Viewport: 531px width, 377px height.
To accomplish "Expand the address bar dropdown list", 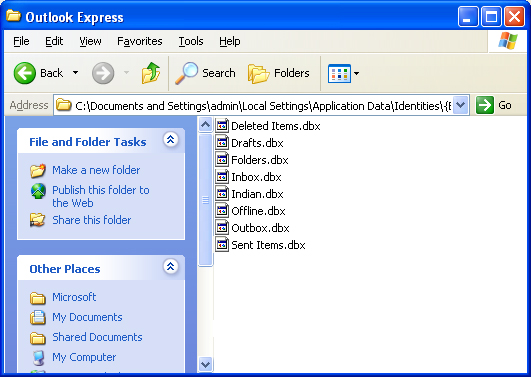I will point(461,105).
